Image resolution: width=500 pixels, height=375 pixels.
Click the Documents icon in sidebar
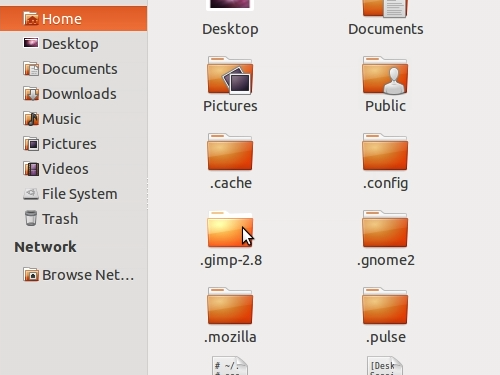[x=31, y=69]
